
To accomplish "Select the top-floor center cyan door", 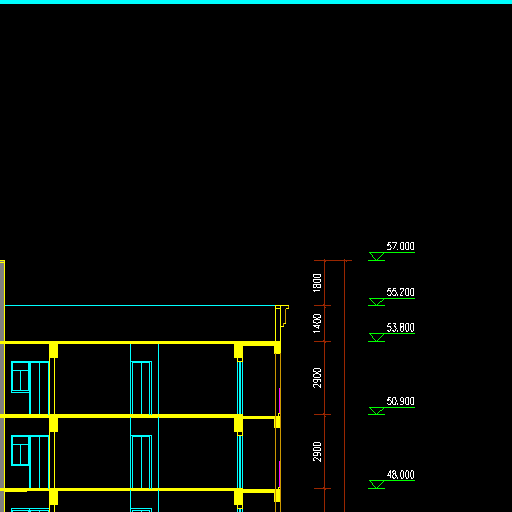I will pos(141,388).
